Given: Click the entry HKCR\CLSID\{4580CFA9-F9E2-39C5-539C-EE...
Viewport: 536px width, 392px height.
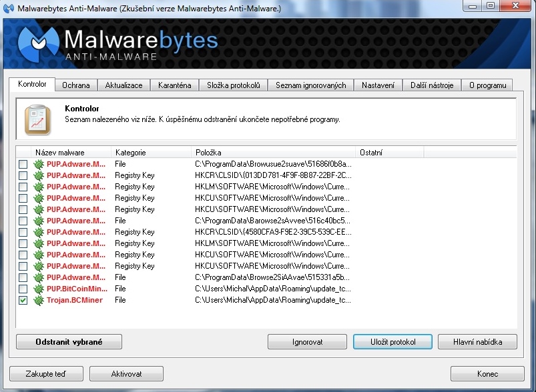Looking at the screenshot, I should coord(273,232).
